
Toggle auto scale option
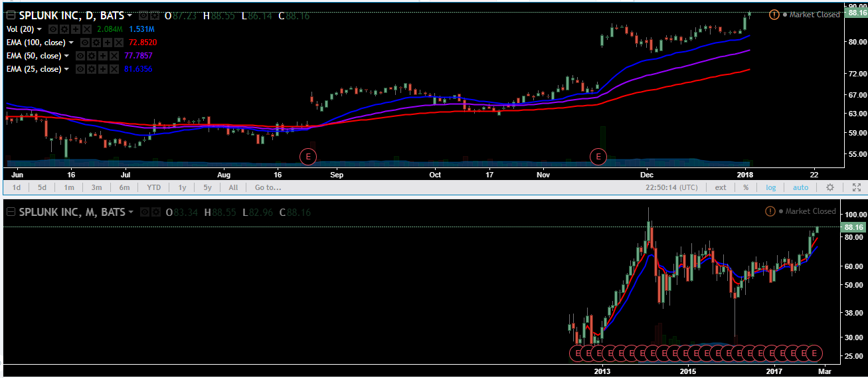pos(800,187)
